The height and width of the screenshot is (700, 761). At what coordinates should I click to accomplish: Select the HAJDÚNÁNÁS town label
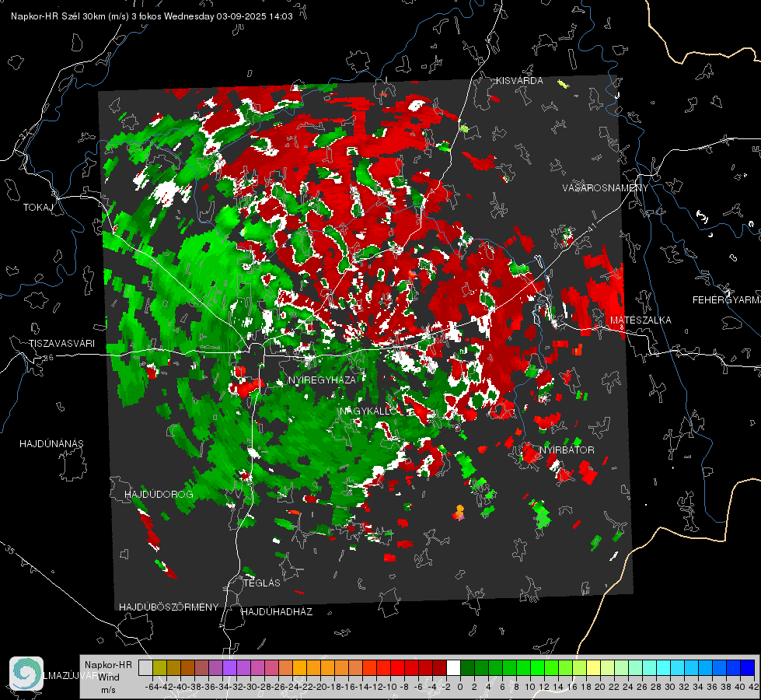coord(51,444)
